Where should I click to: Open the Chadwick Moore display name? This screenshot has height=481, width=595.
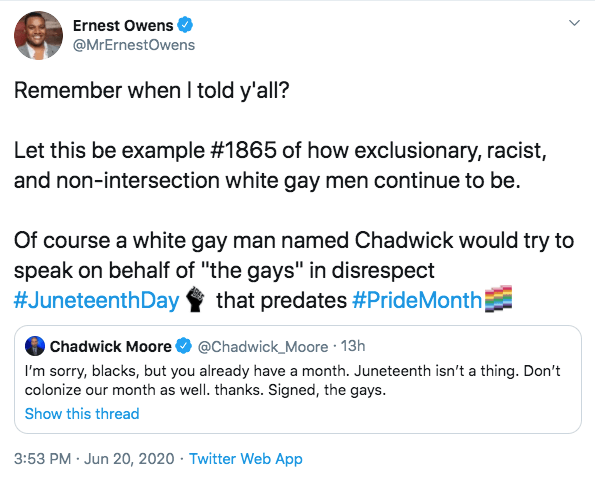110,346
